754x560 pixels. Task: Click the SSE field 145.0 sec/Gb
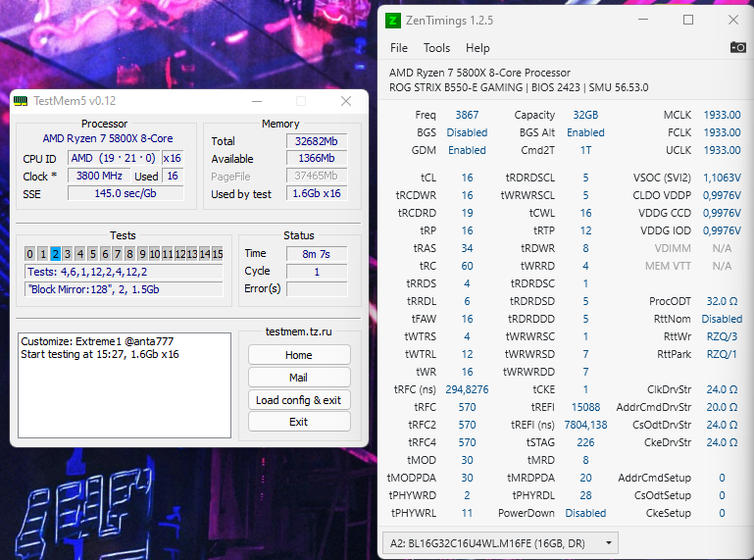(126, 193)
